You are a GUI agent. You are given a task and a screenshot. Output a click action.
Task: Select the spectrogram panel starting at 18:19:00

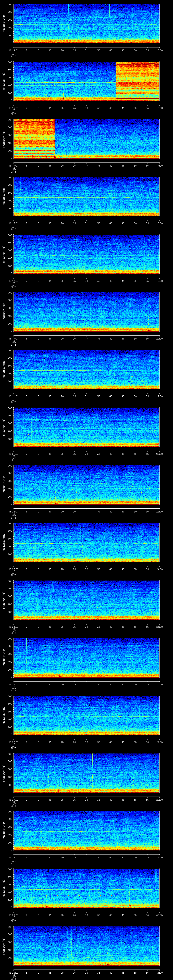pyautogui.click(x=86, y=312)
